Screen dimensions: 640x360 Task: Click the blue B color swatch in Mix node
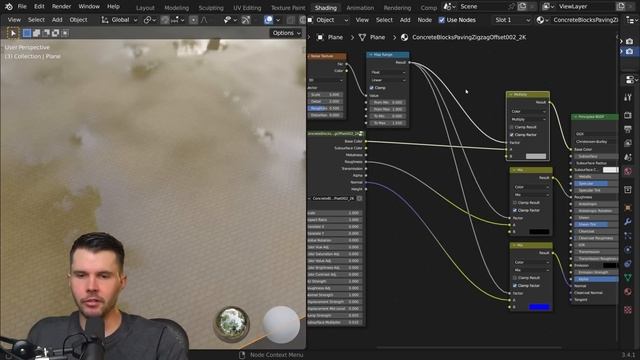(x=539, y=307)
